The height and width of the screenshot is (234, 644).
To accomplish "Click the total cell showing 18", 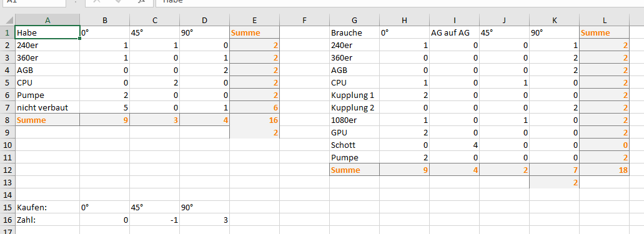I will 604,170.
